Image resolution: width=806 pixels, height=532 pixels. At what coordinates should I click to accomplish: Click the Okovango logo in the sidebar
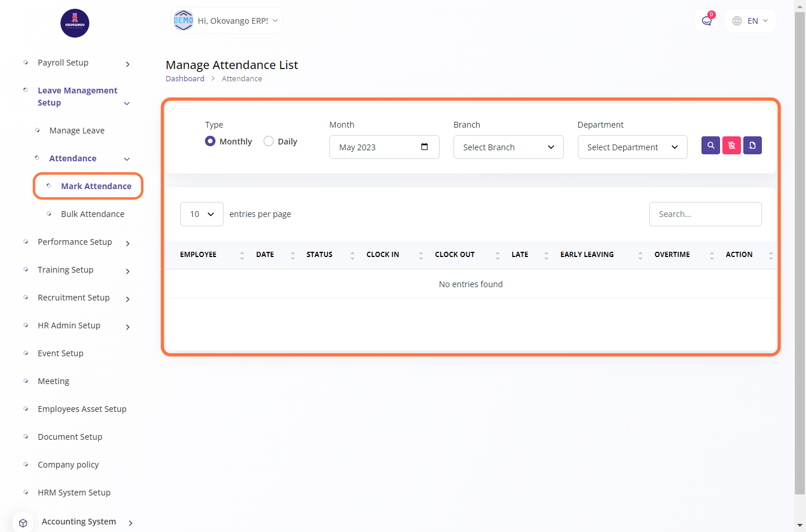tap(75, 23)
